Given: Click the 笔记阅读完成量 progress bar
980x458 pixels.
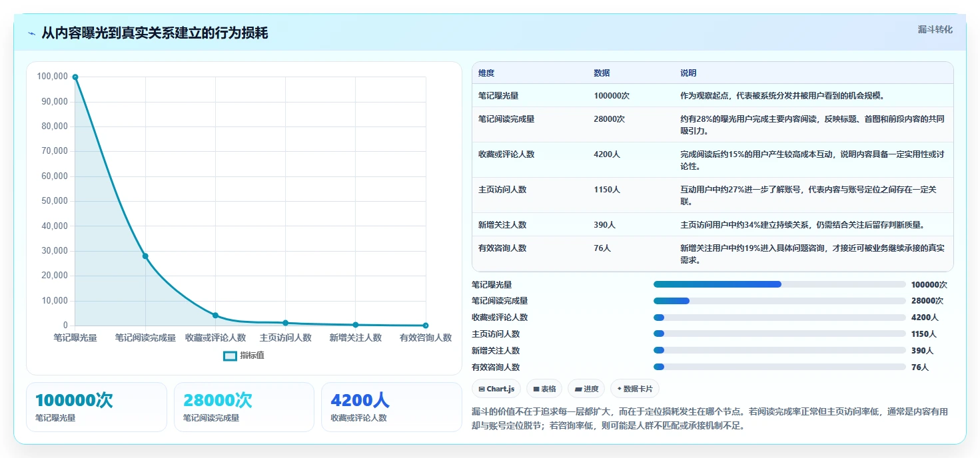Looking at the screenshot, I should pyautogui.click(x=779, y=301).
